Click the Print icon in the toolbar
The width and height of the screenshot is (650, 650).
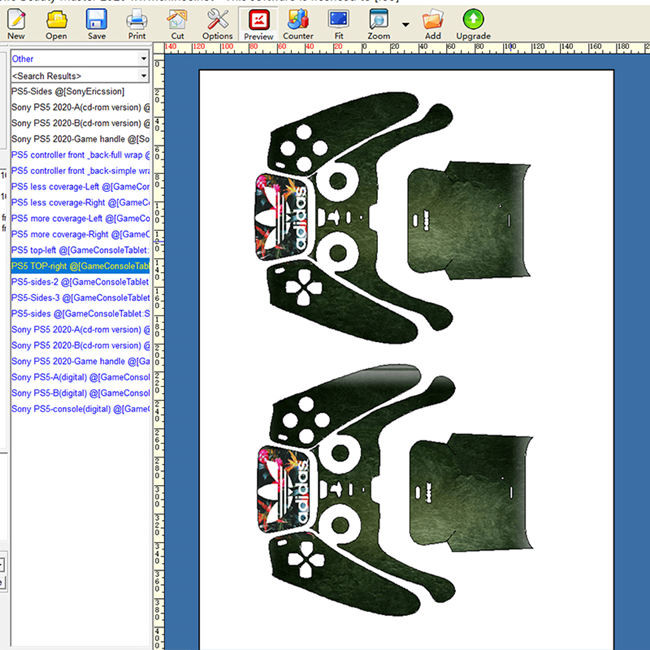coord(136,19)
